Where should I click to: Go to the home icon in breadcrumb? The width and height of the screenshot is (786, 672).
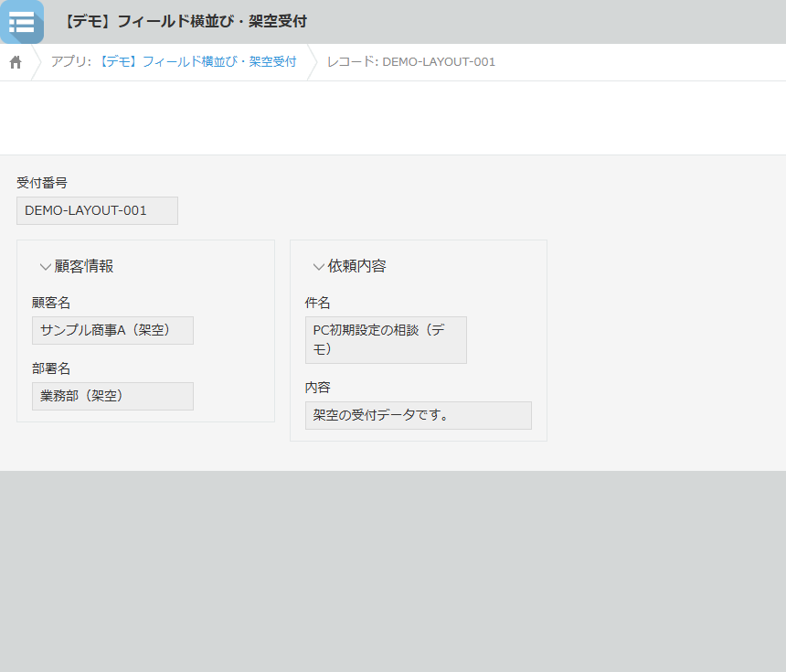pos(16,62)
